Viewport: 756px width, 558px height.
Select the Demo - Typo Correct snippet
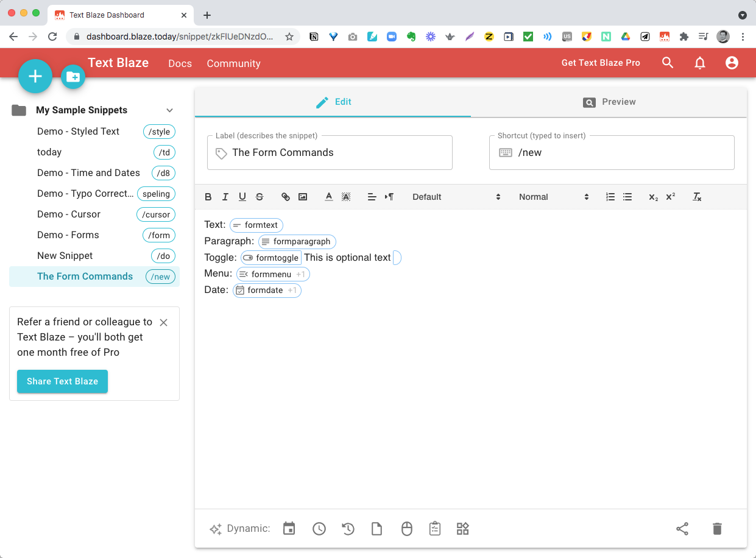(94, 194)
